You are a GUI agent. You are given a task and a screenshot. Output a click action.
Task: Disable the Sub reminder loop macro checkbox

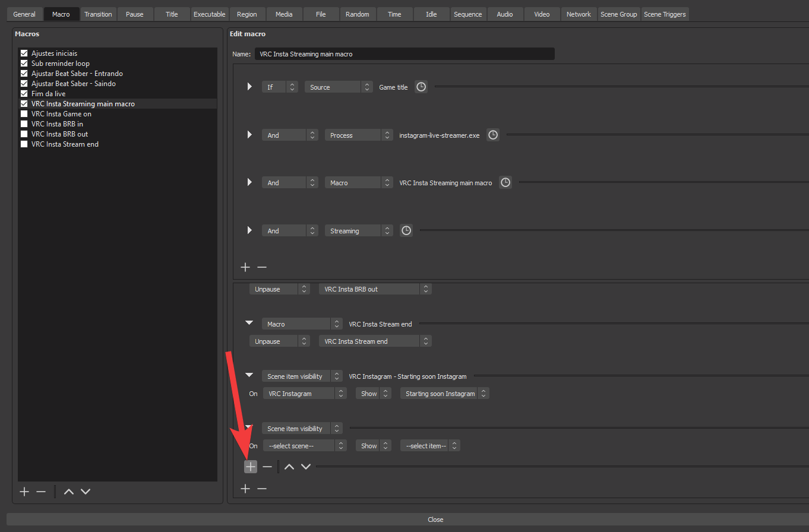click(24, 64)
